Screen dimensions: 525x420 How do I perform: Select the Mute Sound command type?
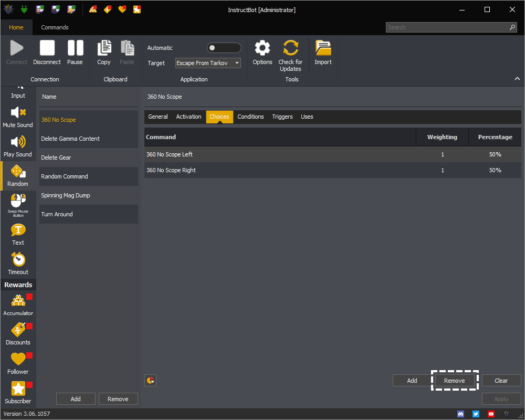pos(18,117)
